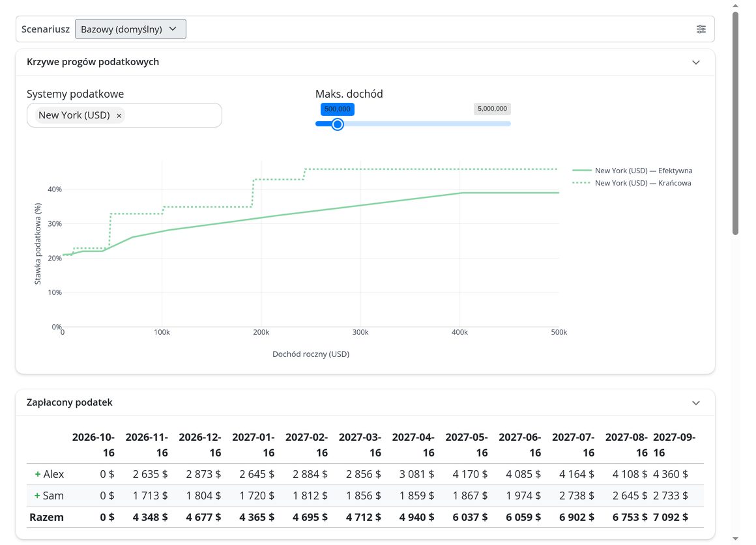
Task: Toggle the Krańcowa legend entry
Action: coord(632,183)
